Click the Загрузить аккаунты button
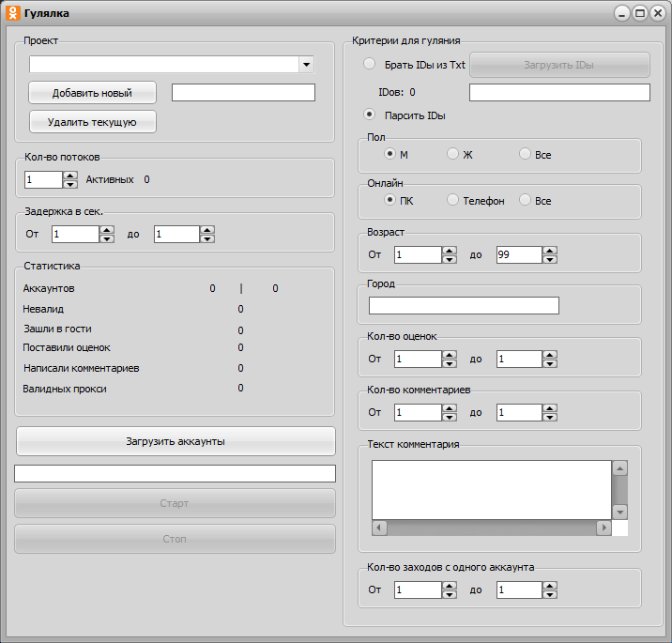 pyautogui.click(x=176, y=441)
